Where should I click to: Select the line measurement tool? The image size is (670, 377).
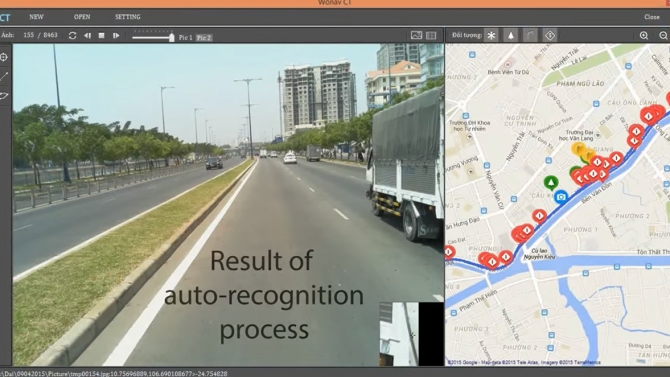pyautogui.click(x=4, y=77)
